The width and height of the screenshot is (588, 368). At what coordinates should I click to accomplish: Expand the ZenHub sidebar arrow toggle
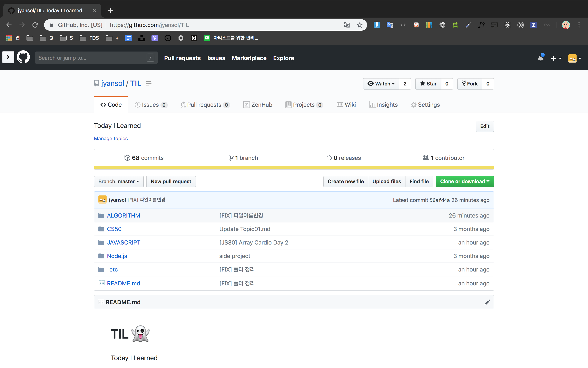click(8, 57)
